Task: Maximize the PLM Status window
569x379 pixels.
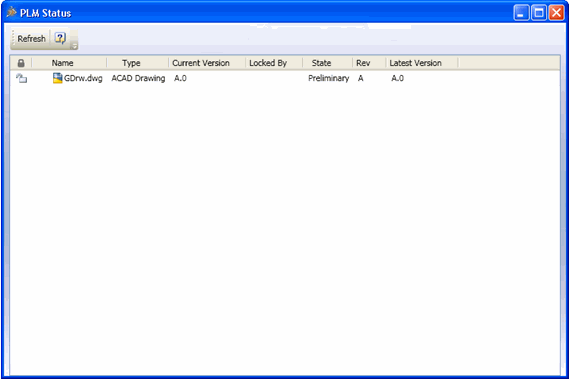Action: pos(539,13)
